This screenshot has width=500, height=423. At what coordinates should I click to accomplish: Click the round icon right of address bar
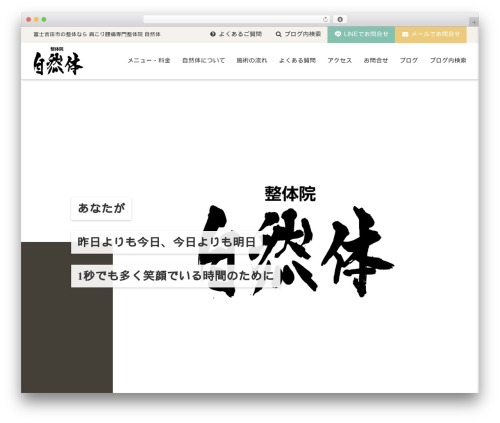[340, 20]
